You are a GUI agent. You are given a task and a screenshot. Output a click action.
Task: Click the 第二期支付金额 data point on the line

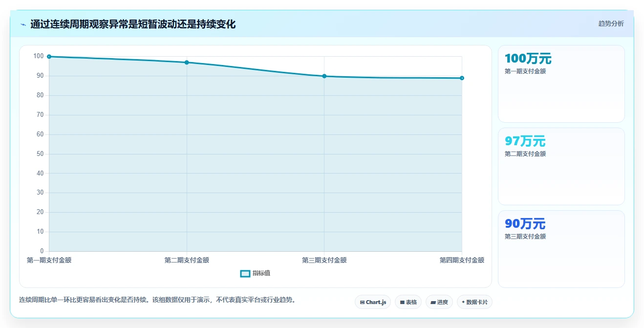click(x=187, y=63)
